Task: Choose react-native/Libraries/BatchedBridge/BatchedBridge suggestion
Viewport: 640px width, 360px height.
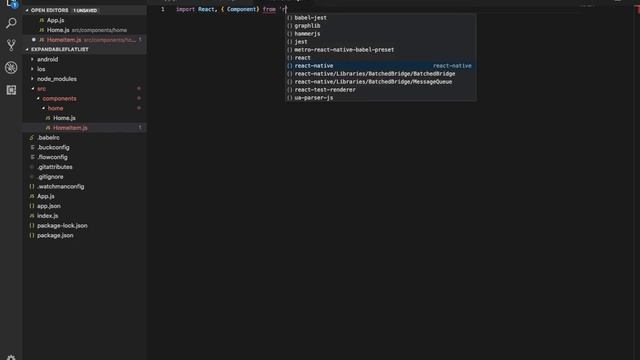Action: (380, 74)
